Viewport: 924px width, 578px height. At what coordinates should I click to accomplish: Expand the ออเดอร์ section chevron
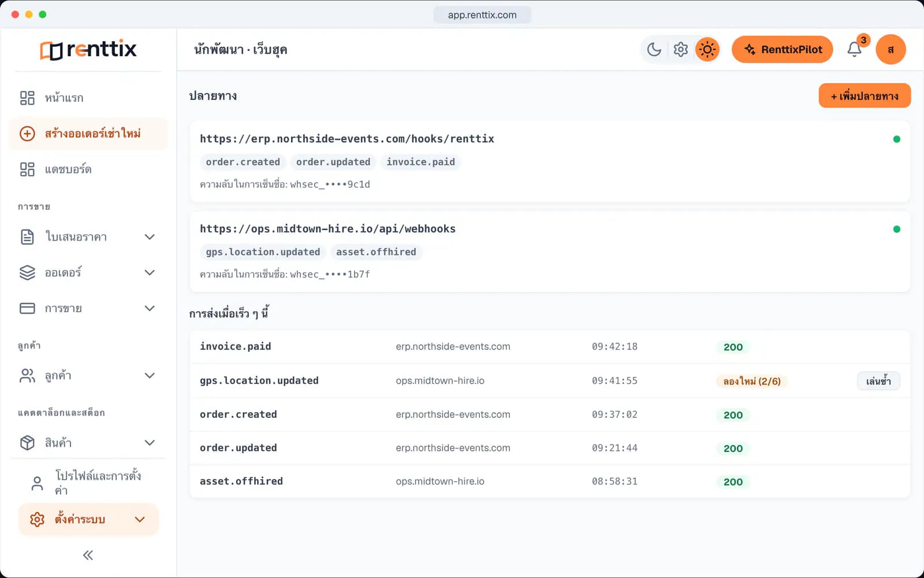pyautogui.click(x=150, y=273)
